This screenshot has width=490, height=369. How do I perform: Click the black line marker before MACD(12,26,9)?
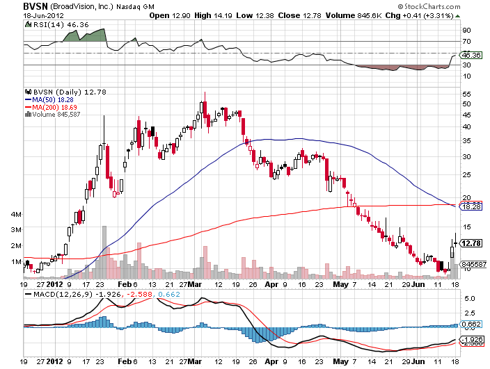point(28,295)
